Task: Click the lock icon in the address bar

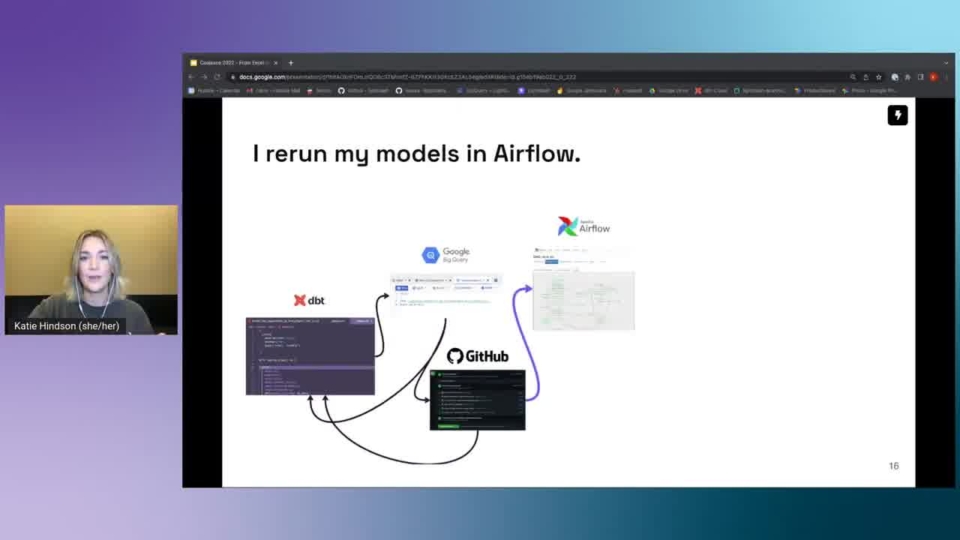Action: pyautogui.click(x=233, y=77)
